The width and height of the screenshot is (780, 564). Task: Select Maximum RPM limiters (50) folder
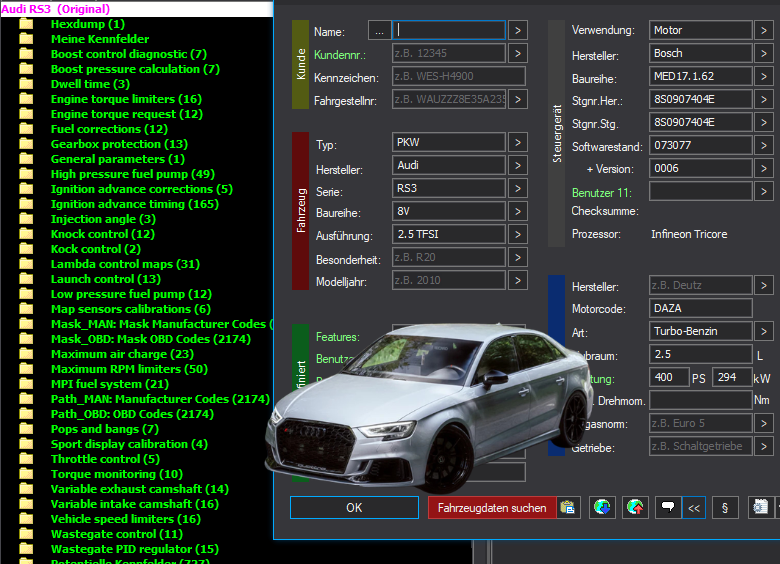(x=129, y=369)
